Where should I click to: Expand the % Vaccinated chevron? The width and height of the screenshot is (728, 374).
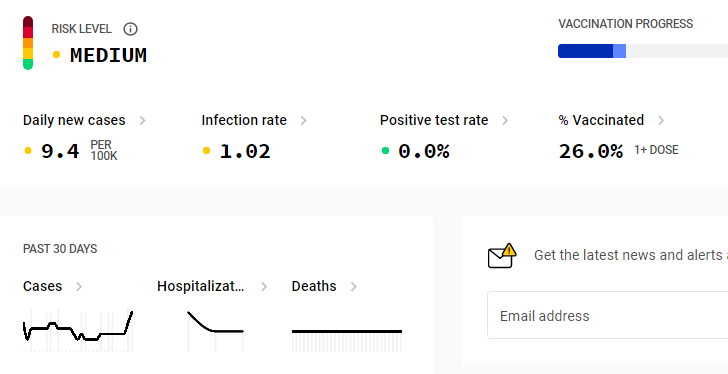661,121
